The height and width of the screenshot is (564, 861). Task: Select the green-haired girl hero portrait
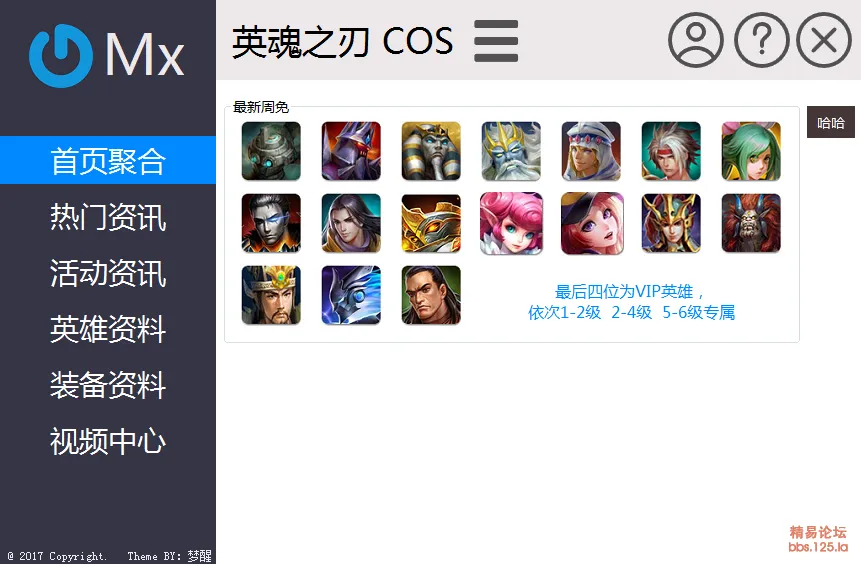click(x=751, y=151)
